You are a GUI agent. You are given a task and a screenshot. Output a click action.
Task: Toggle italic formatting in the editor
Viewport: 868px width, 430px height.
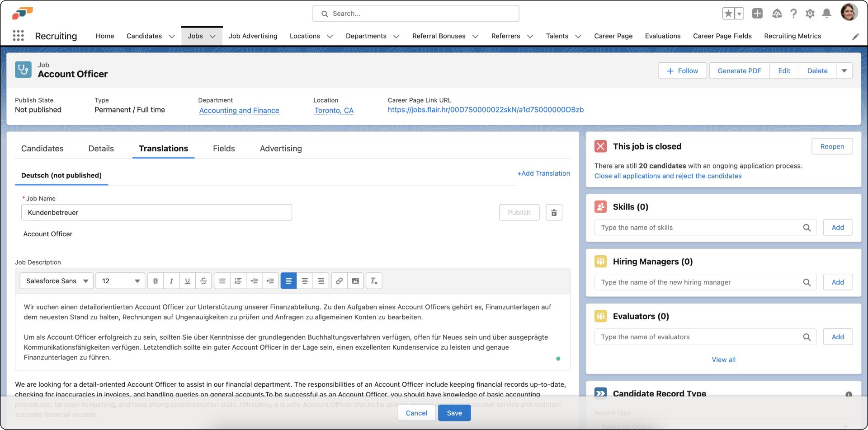(171, 280)
